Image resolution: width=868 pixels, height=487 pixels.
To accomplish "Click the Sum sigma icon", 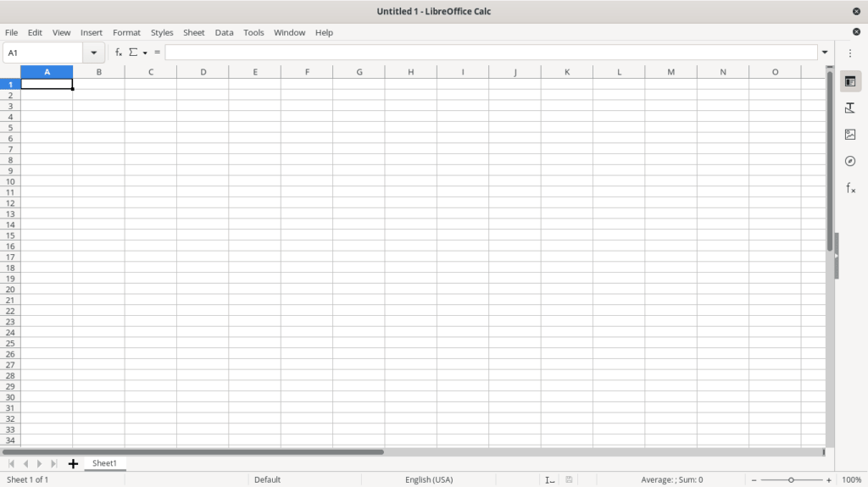I will [133, 53].
